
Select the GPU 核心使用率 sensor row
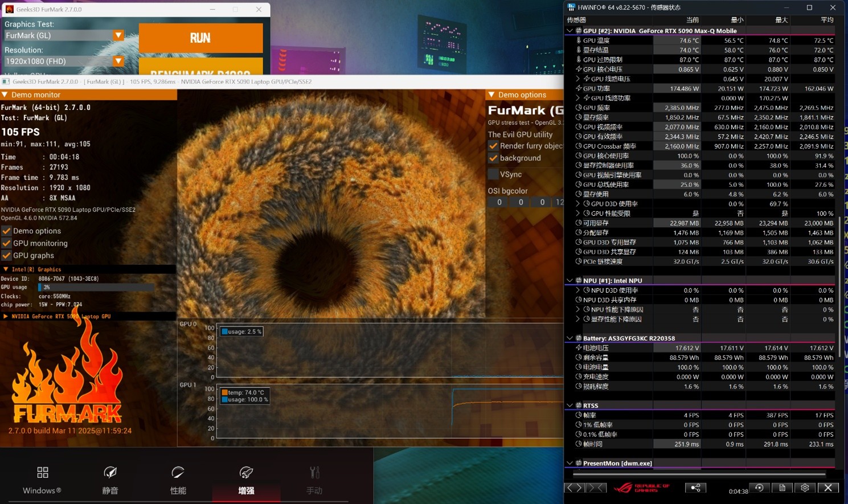pos(700,155)
